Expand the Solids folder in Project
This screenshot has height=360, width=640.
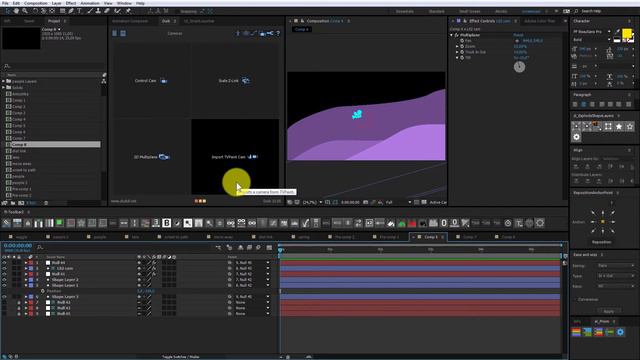[4, 87]
